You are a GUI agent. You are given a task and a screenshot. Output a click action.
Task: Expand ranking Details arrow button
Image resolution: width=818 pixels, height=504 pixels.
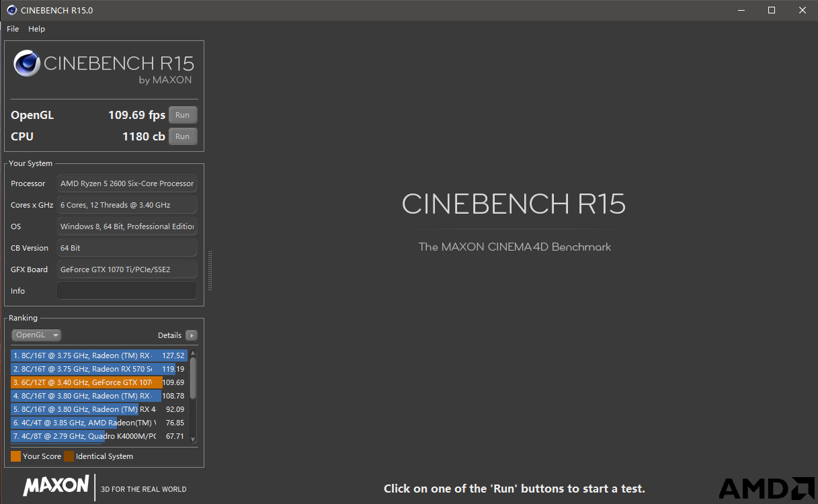pos(192,335)
